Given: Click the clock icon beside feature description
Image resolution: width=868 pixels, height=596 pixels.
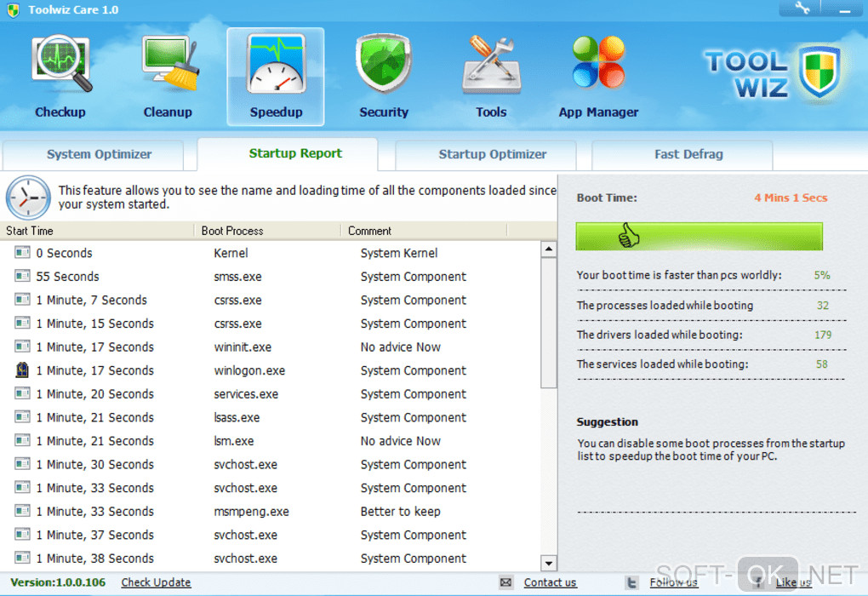Looking at the screenshot, I should 28,198.
